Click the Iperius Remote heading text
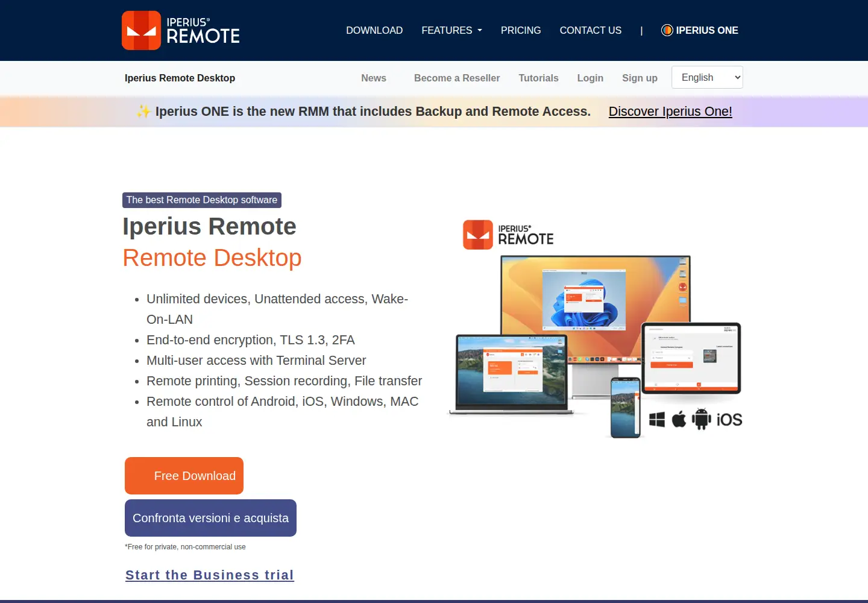Viewport: 868px width, 603px height. 209,227
